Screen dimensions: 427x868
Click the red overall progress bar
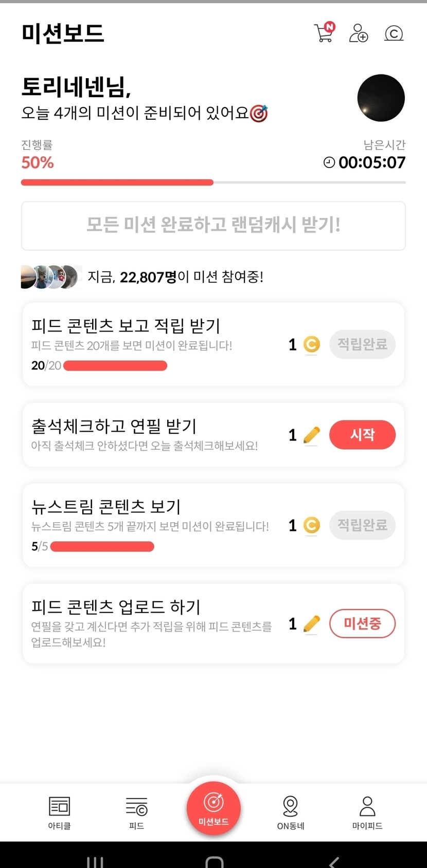coord(117,182)
